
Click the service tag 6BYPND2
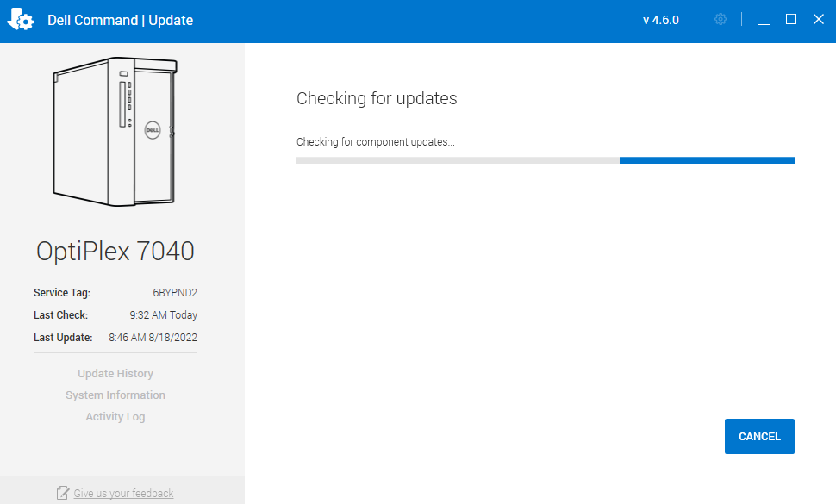pos(175,292)
